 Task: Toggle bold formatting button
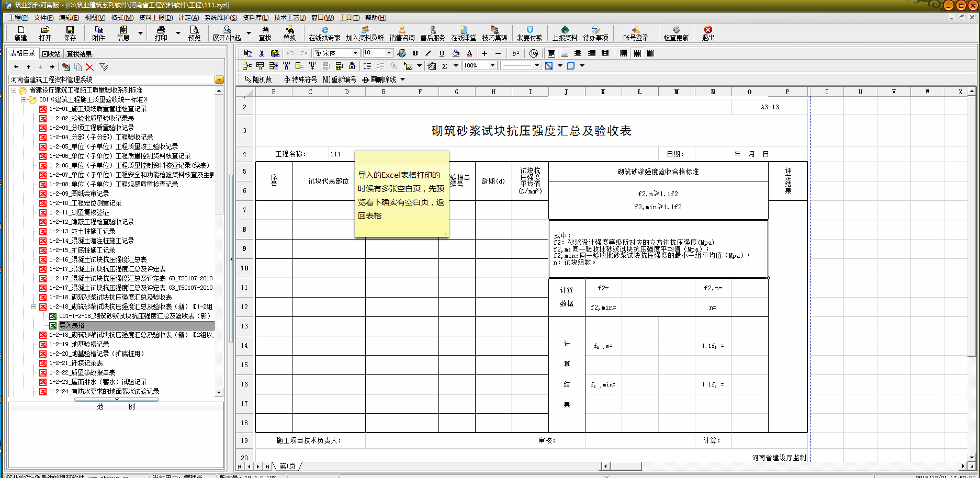point(415,53)
